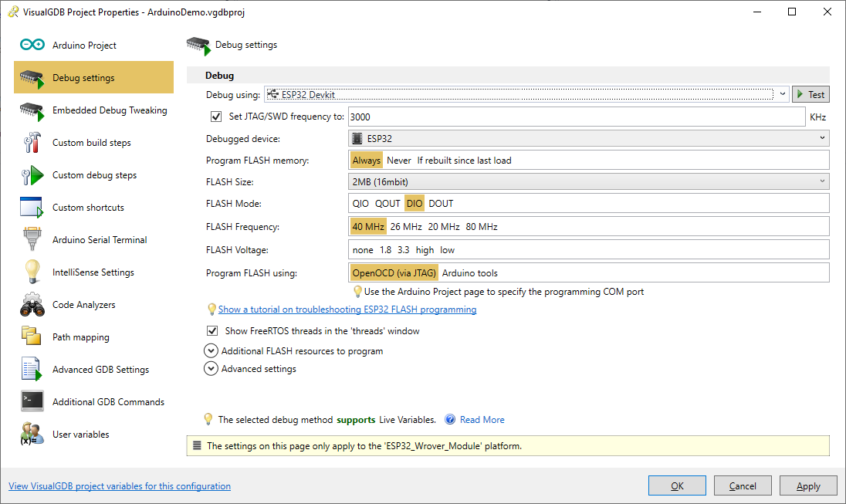846x504 pixels.
Task: Select 1.8 FLASH voltage
Action: tap(385, 250)
